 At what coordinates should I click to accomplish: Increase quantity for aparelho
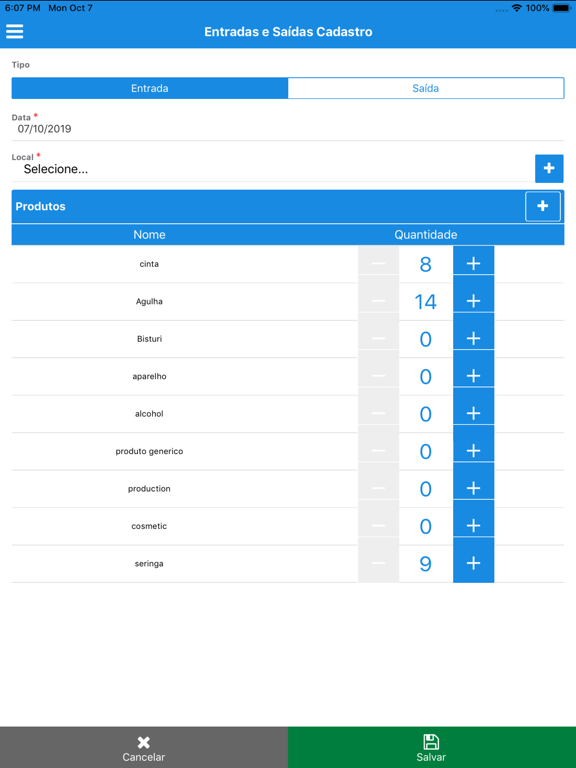(x=473, y=376)
